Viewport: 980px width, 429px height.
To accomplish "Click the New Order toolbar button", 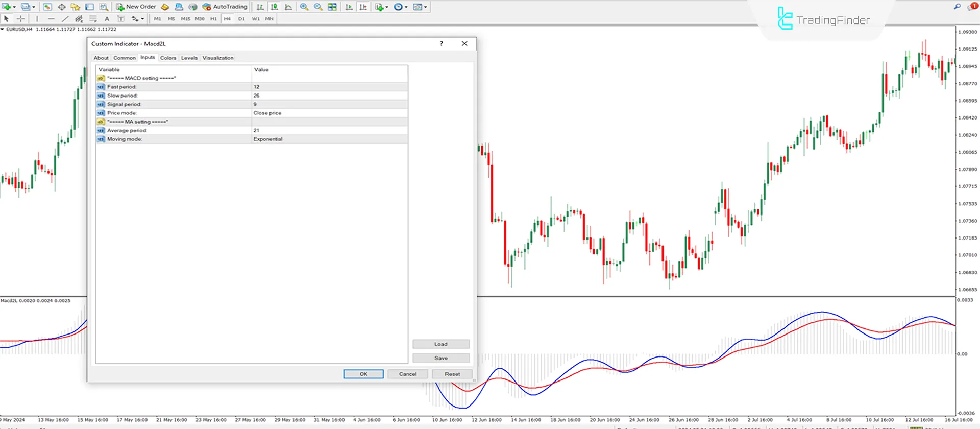I will (136, 7).
